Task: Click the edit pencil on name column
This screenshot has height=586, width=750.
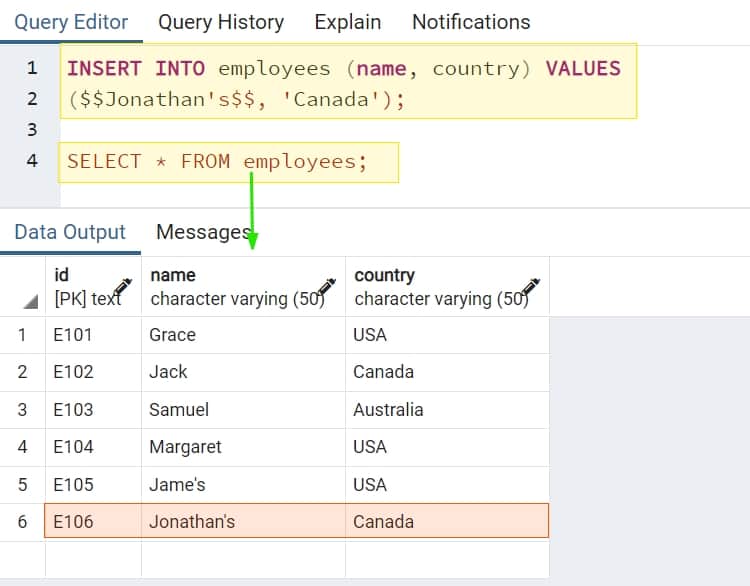Action: click(x=326, y=287)
